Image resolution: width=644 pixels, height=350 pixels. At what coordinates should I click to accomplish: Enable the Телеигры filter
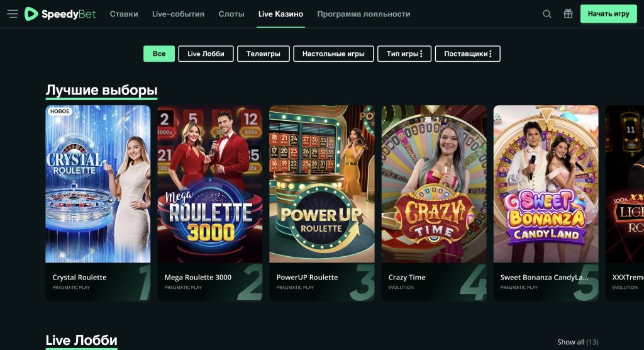(x=263, y=54)
